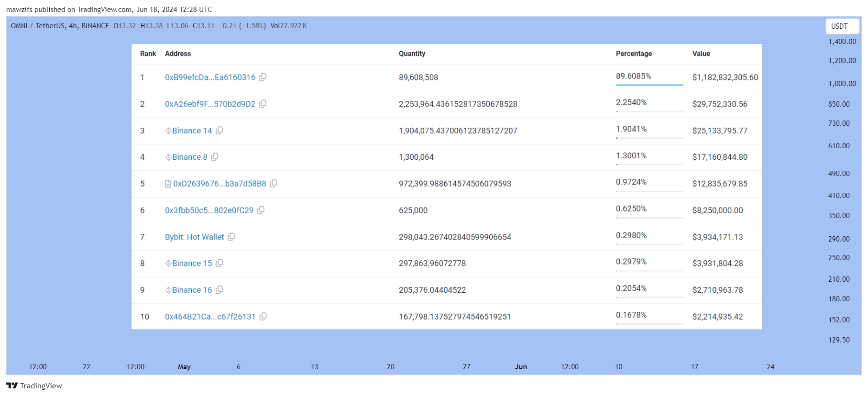Screen dimensions: 868x396
Task: Click the Vol 27.922K indicator label
Action: (x=288, y=26)
